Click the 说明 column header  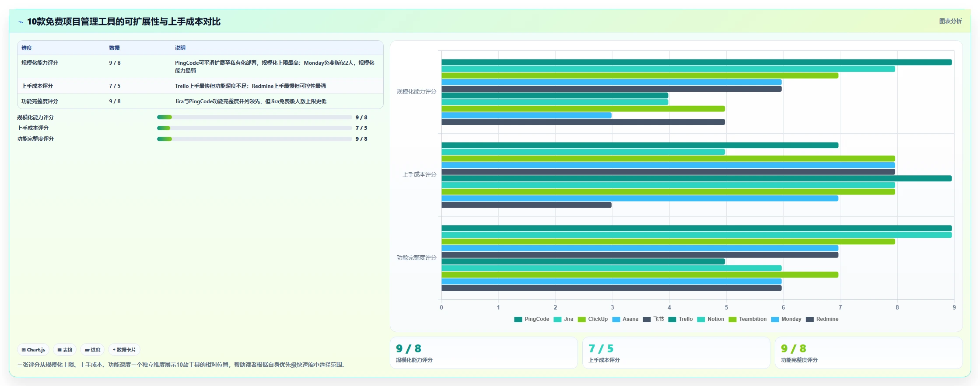click(180, 48)
